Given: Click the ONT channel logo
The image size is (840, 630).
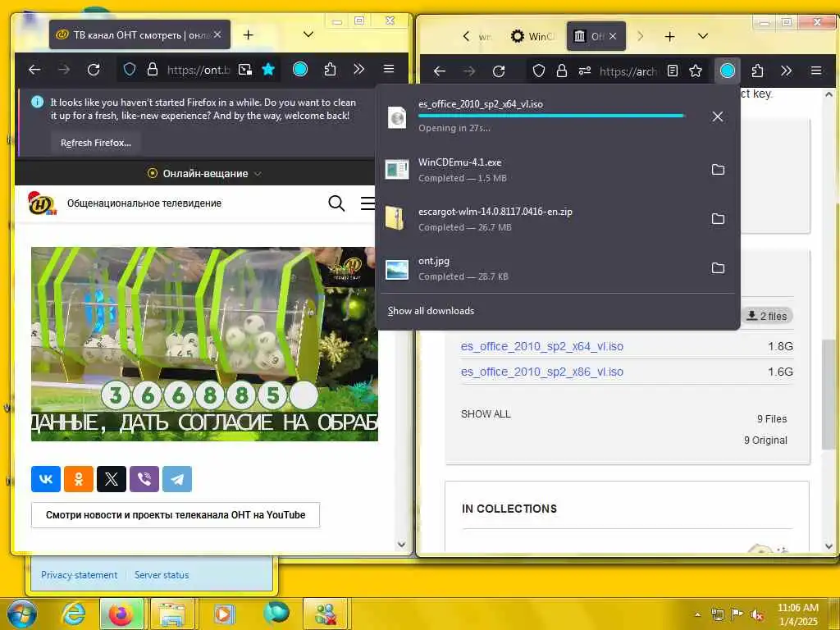Looking at the screenshot, I should pos(42,203).
